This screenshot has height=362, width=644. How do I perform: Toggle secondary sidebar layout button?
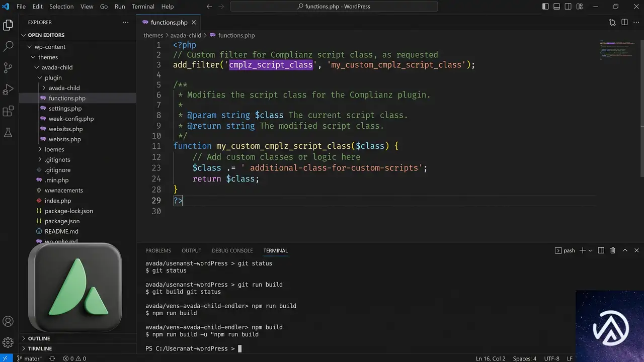point(569,7)
